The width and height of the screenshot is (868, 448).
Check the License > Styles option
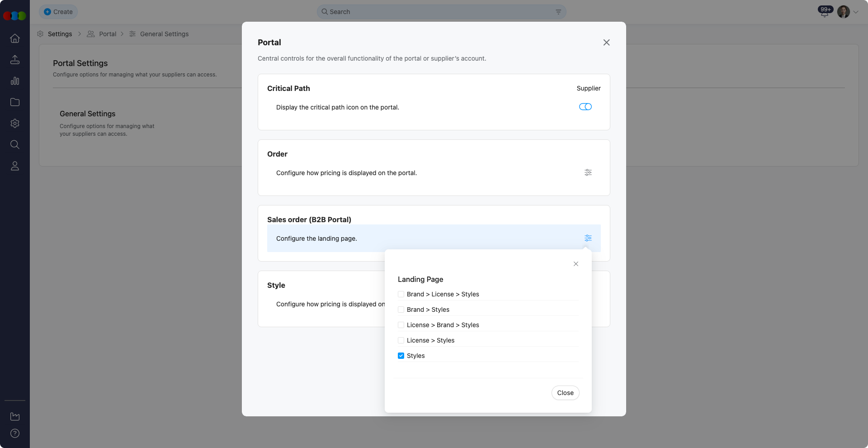coord(401,340)
